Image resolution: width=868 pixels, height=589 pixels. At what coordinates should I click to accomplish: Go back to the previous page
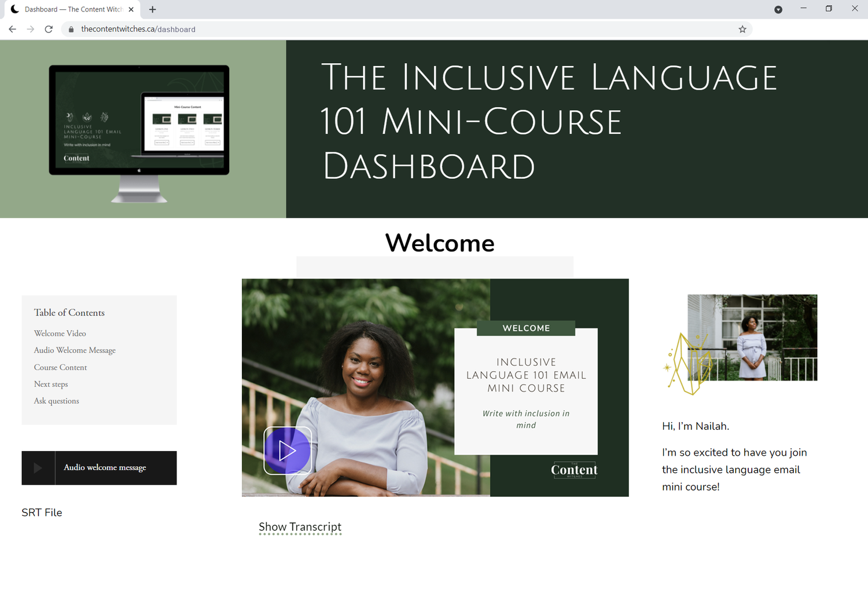pos(12,29)
